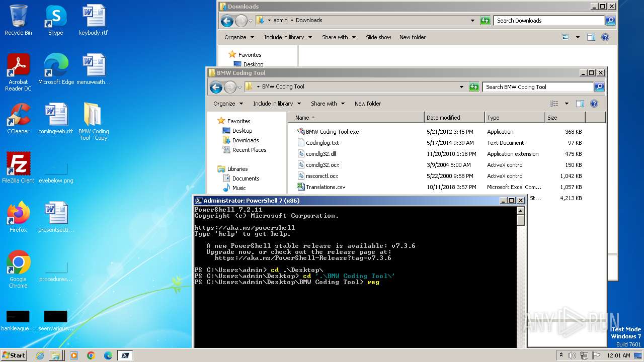
Task: Open the Organize menu in Downloads window
Action: pos(239,37)
